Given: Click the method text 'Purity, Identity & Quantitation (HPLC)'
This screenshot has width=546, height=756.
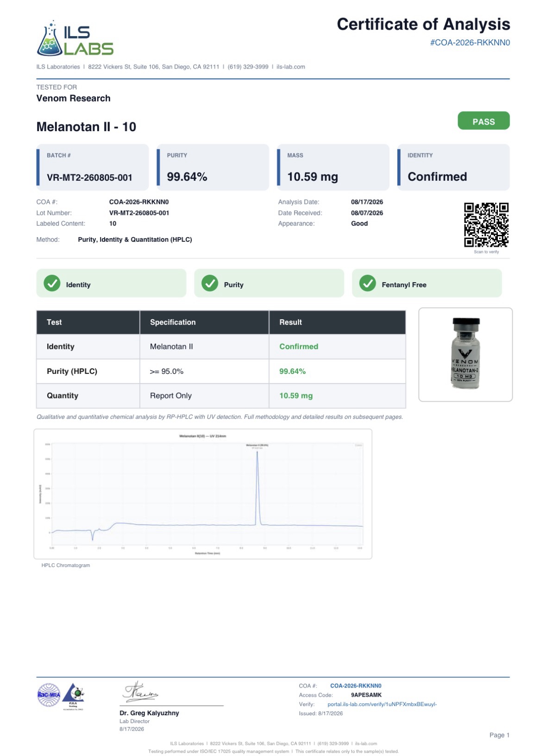Looking at the screenshot, I should [x=135, y=239].
